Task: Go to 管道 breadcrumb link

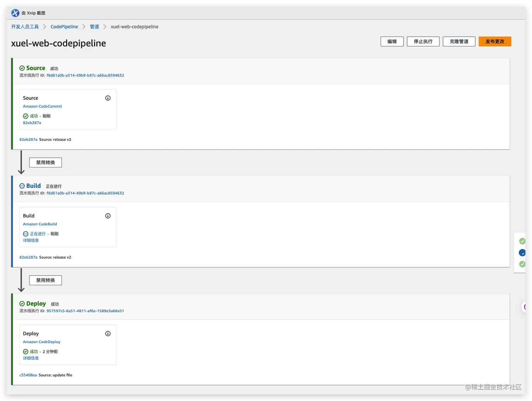Action: pos(94,27)
